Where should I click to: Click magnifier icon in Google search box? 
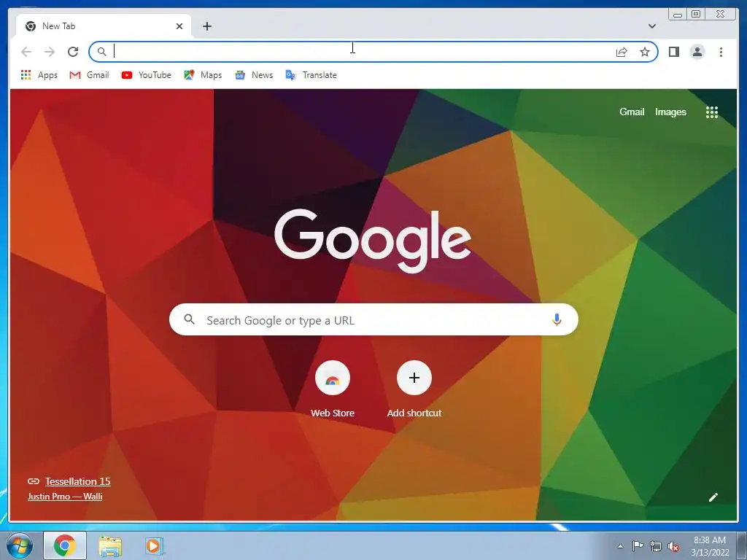click(189, 319)
